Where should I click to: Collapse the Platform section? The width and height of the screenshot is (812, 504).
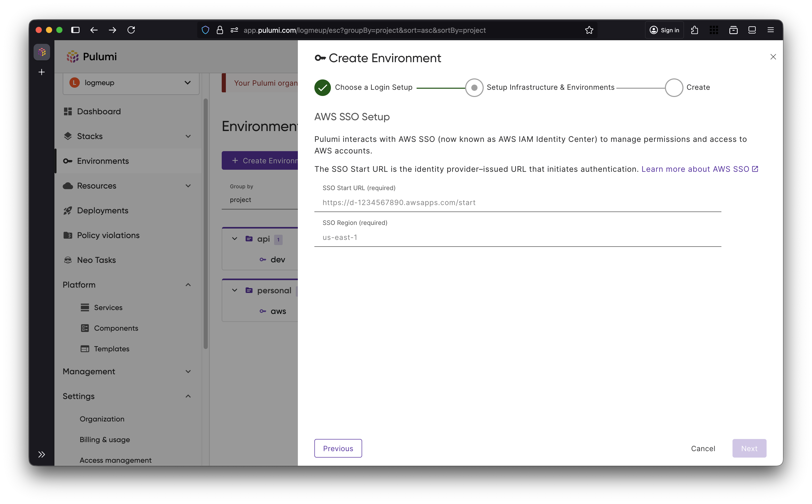pyautogui.click(x=188, y=285)
